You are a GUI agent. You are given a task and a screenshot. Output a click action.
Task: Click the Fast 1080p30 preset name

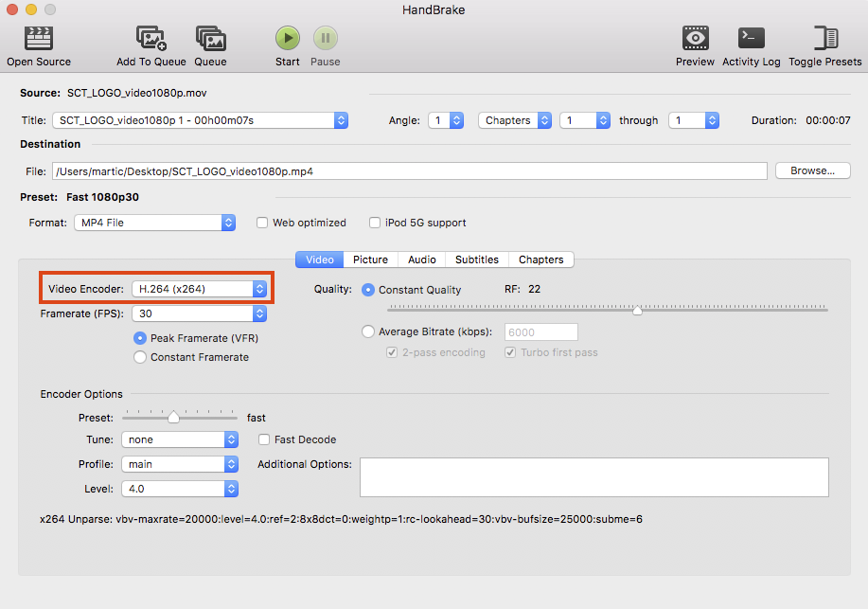[x=102, y=197]
